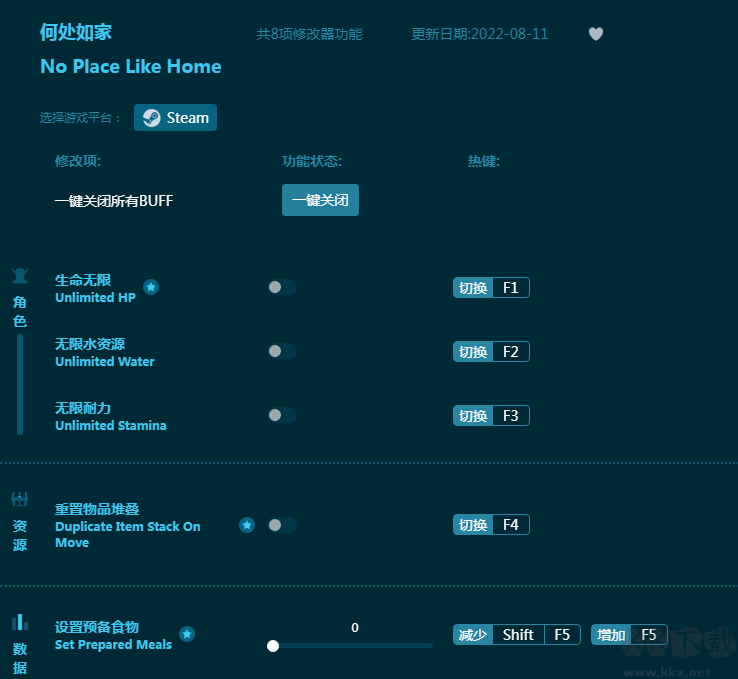738x679 pixels.
Task: Click the 切换 F4 hotkey button
Action: pyautogui.click(x=491, y=525)
